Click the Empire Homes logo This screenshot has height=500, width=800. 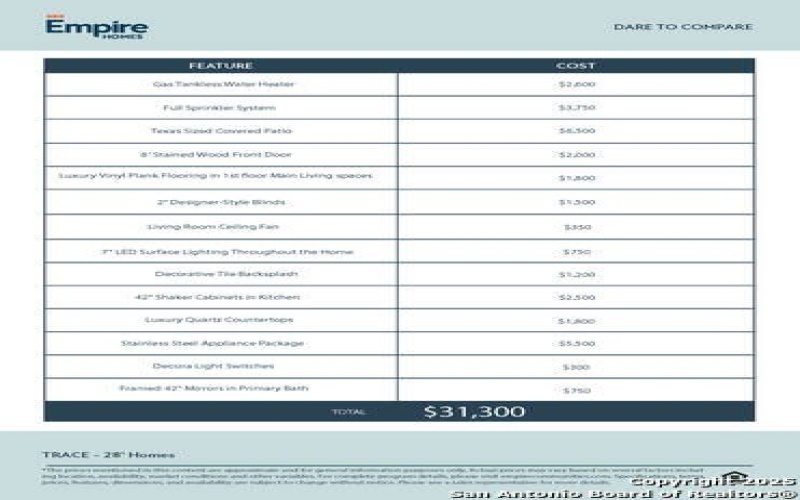[x=96, y=27]
